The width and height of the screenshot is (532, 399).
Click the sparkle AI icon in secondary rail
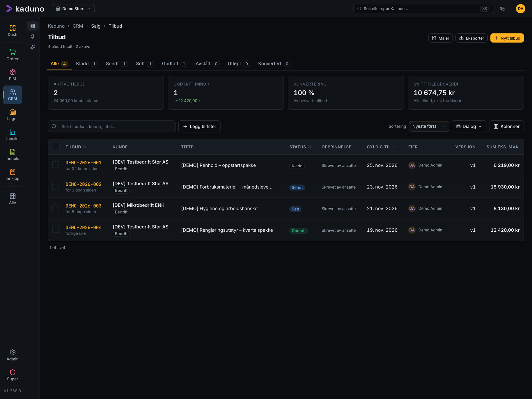[33, 47]
